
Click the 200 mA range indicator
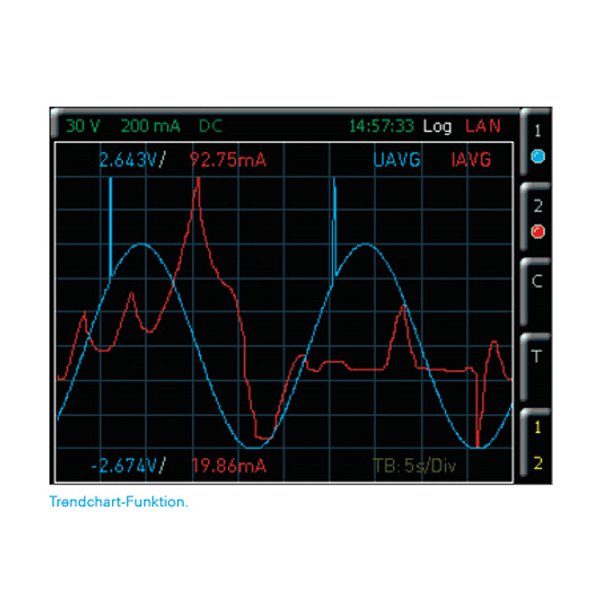click(x=150, y=126)
